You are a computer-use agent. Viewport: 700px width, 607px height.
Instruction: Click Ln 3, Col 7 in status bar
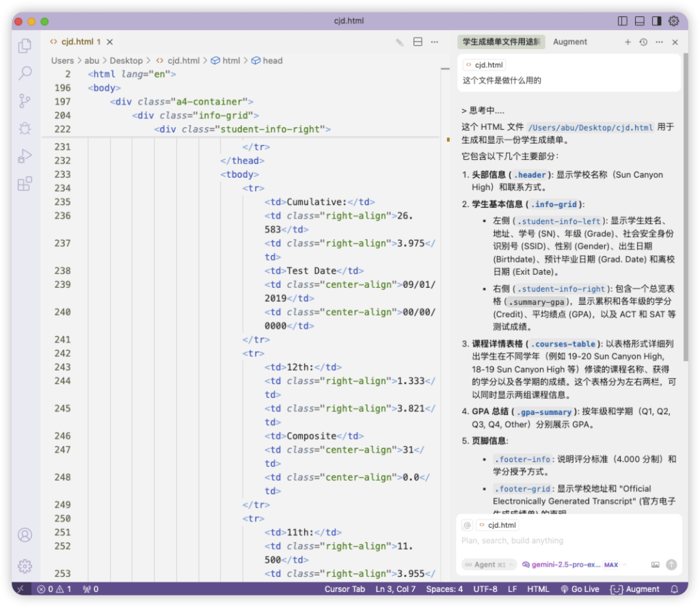(x=395, y=590)
